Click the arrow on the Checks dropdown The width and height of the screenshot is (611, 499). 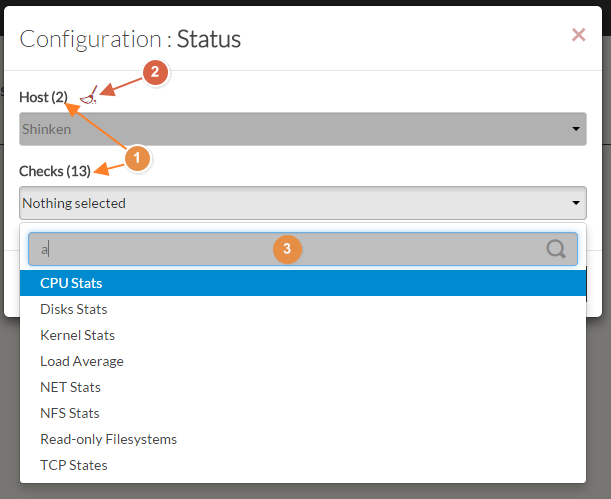[576, 203]
